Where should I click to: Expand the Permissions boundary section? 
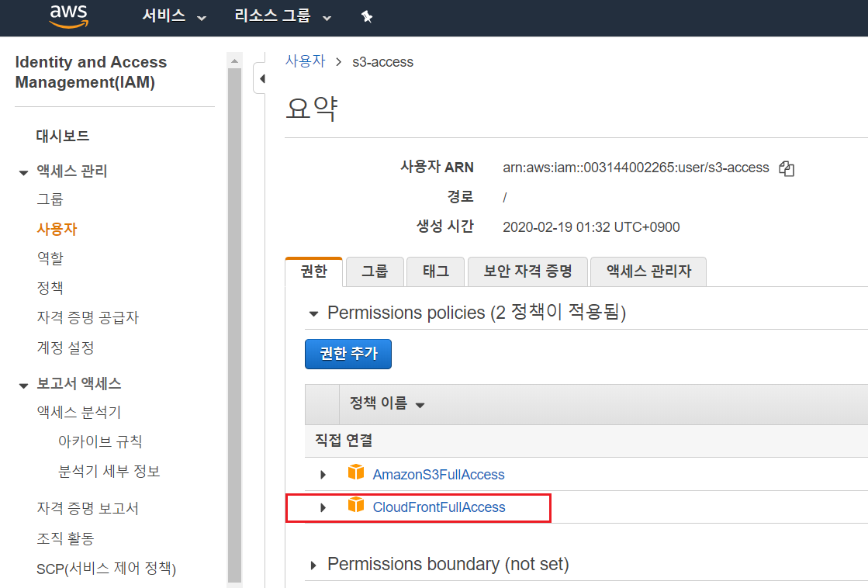[x=313, y=566]
